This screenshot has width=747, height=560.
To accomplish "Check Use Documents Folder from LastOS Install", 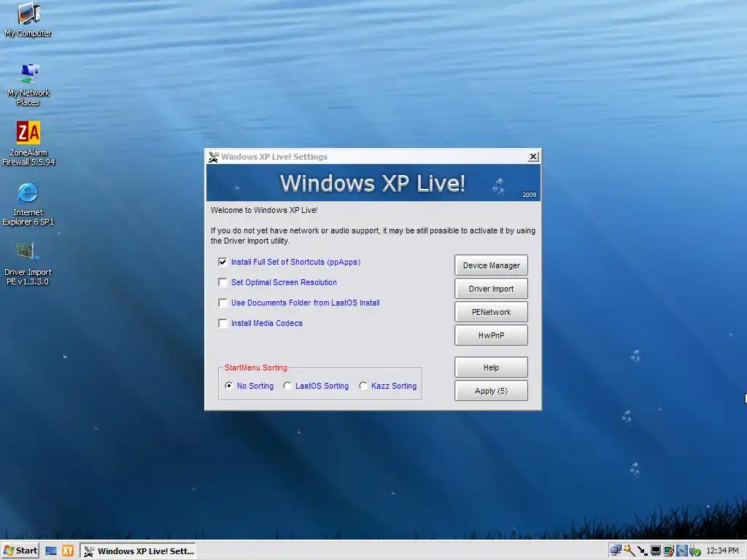I will (x=222, y=303).
